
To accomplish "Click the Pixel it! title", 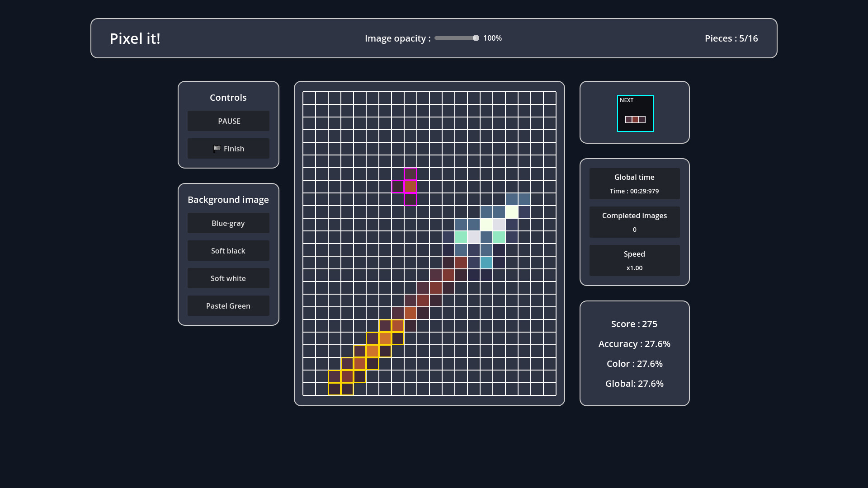I will point(135,38).
